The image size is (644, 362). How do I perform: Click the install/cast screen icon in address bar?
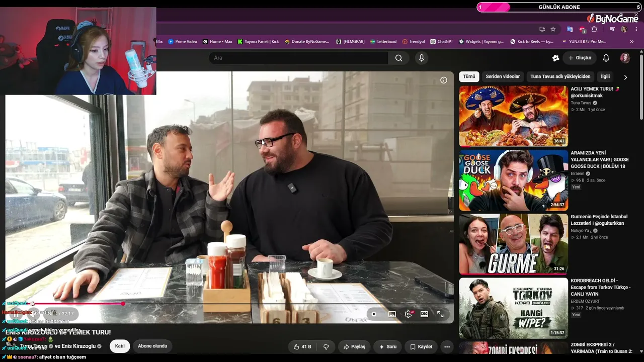click(542, 29)
